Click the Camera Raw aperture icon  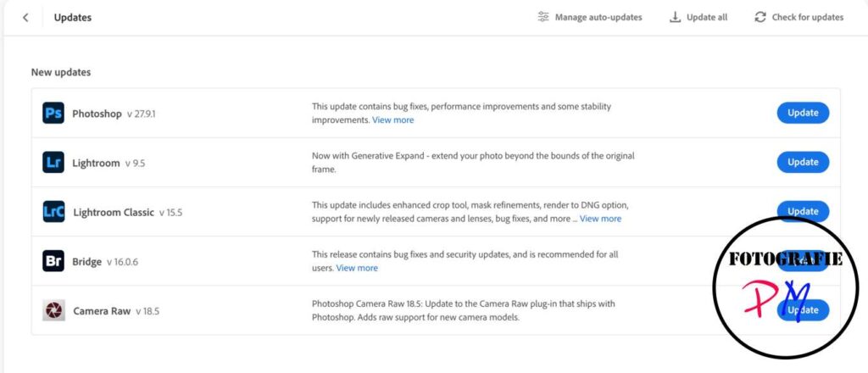coord(53,310)
